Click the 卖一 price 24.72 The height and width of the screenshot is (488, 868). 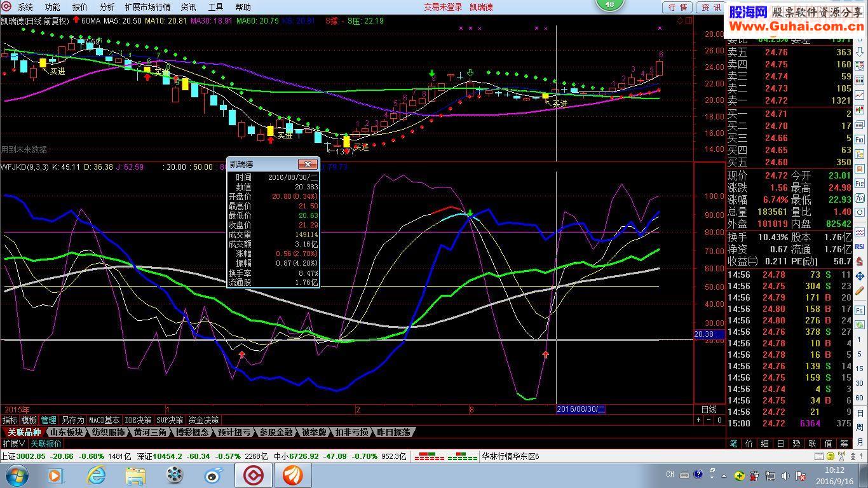(776, 100)
